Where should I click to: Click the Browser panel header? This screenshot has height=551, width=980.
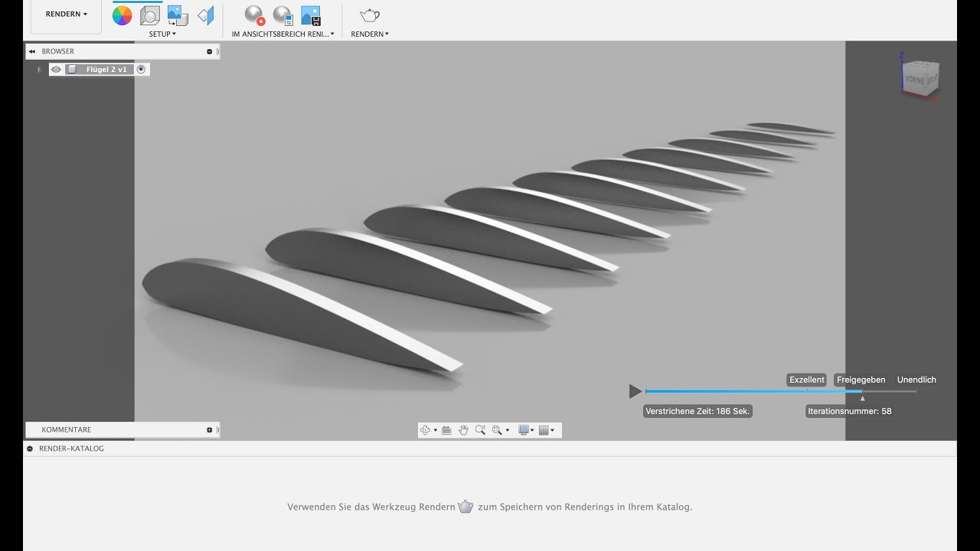[x=121, y=51]
